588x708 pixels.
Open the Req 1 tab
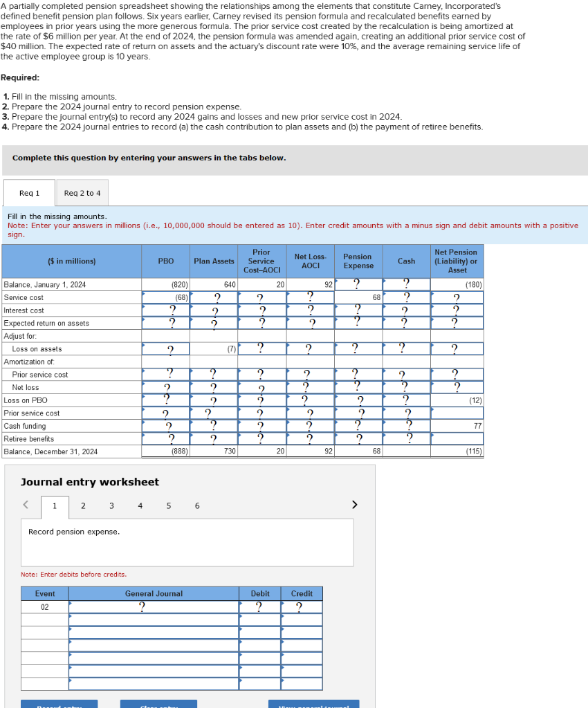(x=29, y=193)
